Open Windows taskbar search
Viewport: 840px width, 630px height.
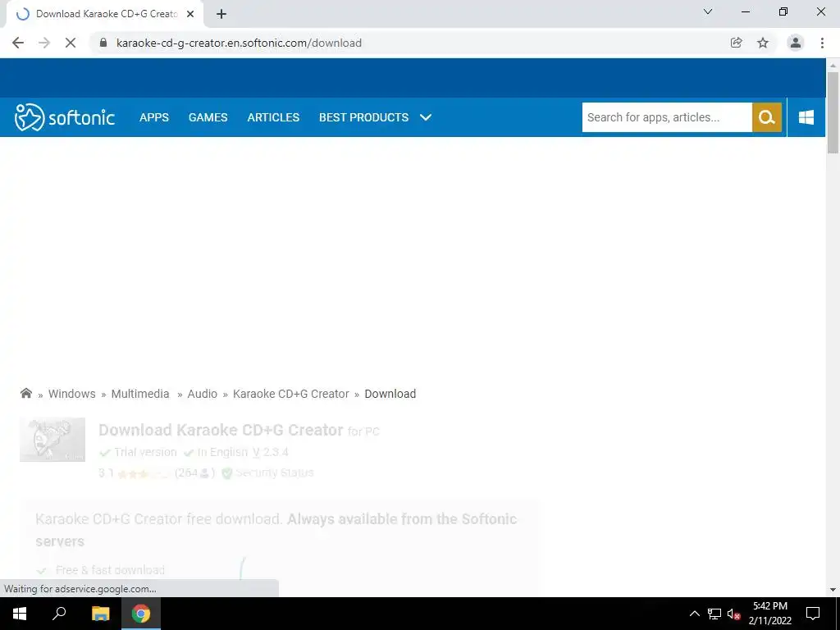(59, 614)
